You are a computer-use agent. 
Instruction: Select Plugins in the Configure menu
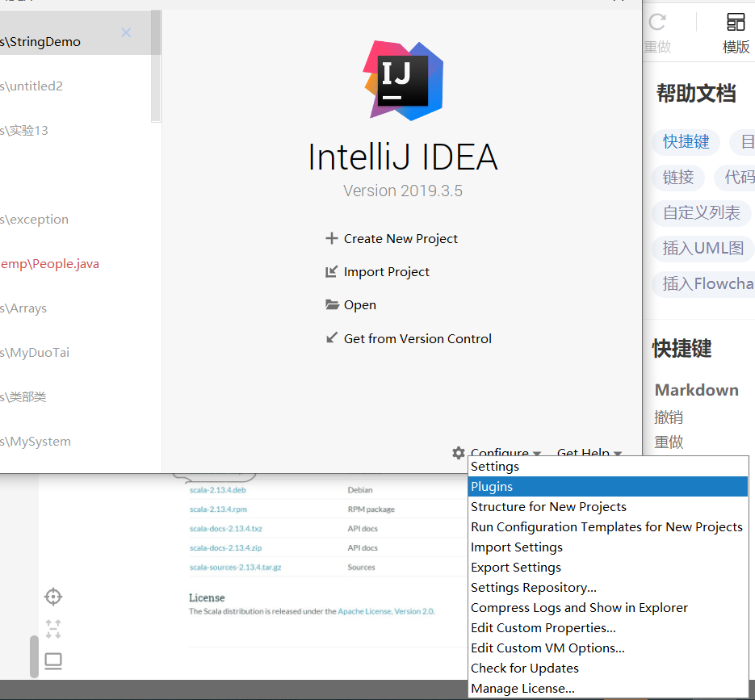point(608,487)
